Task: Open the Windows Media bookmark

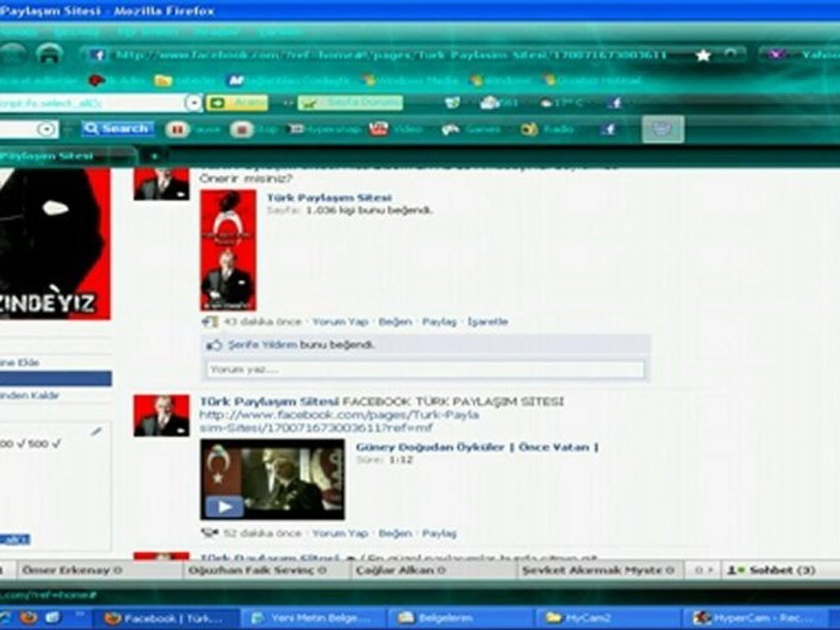Action: [x=411, y=80]
